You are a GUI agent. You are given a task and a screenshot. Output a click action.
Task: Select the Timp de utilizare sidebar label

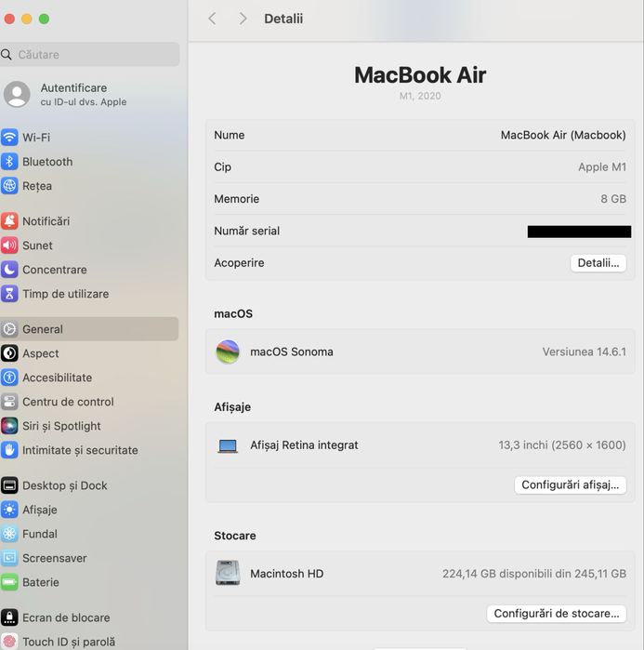coord(65,294)
